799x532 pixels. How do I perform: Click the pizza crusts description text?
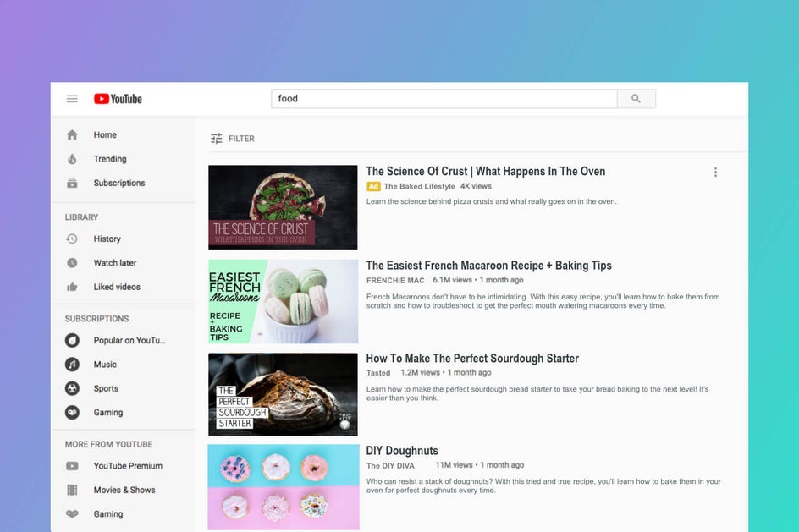coord(491,201)
